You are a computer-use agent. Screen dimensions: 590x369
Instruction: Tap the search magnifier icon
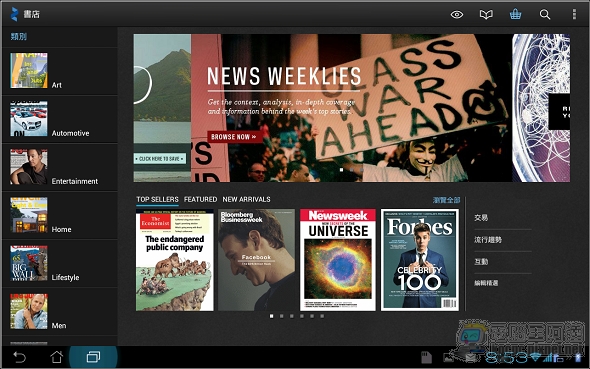545,15
